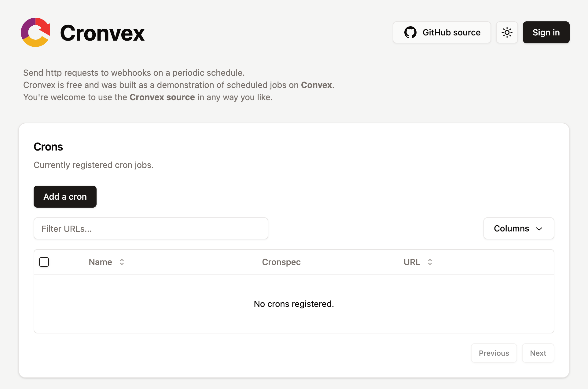The width and height of the screenshot is (588, 389).
Task: Toggle the row selection checkbox
Action: [44, 262]
